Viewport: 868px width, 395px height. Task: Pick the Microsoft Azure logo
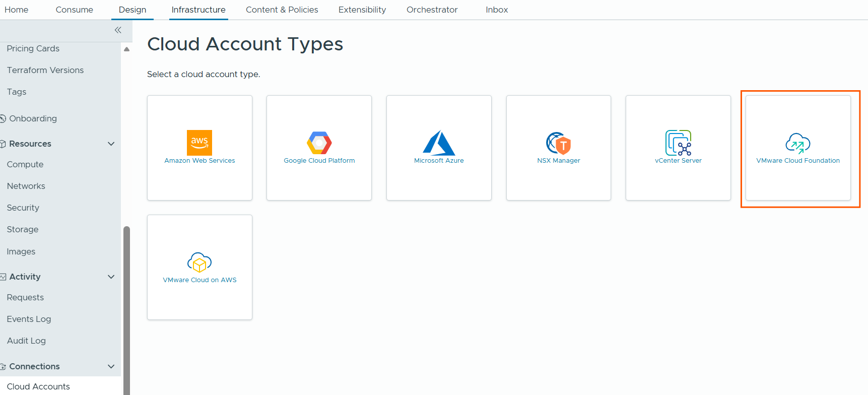(439, 143)
